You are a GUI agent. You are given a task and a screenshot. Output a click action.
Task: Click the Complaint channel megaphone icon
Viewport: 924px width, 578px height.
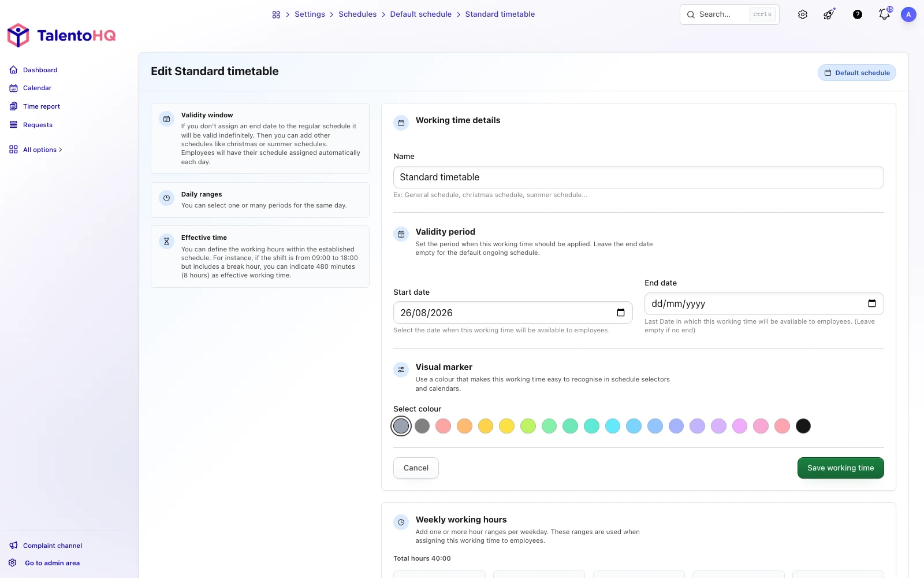point(13,546)
